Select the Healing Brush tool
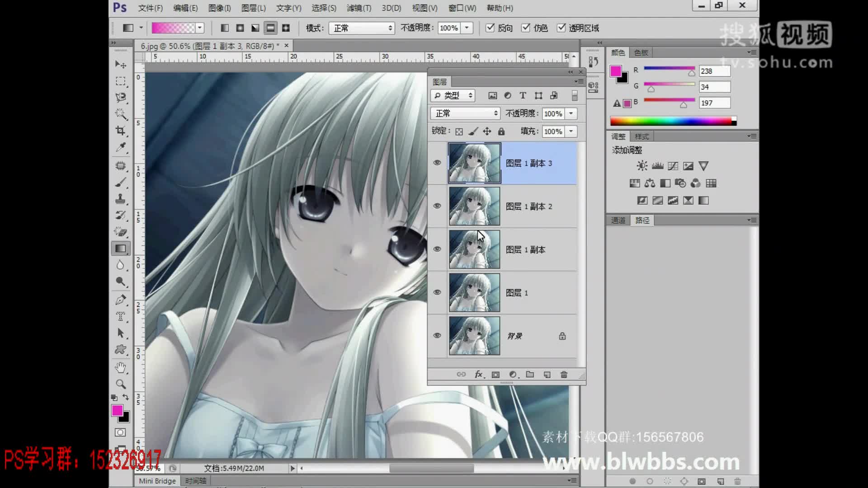 coord(120,166)
